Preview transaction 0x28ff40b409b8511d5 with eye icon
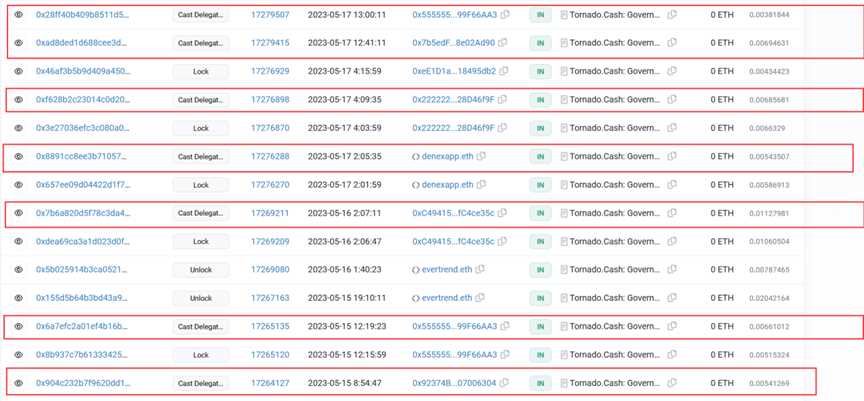The width and height of the screenshot is (864, 401). coord(18,15)
